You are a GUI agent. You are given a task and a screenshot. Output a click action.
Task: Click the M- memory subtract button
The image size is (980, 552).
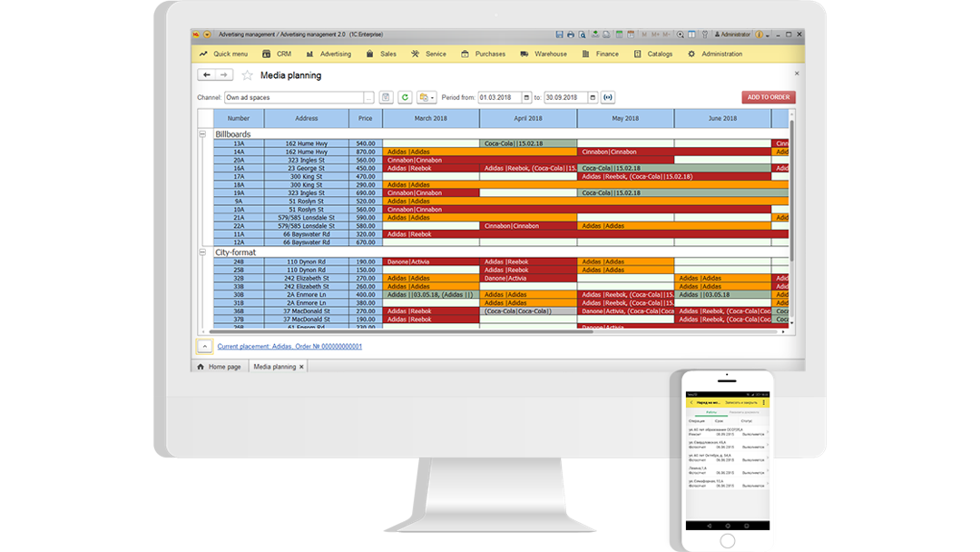pyautogui.click(x=666, y=34)
